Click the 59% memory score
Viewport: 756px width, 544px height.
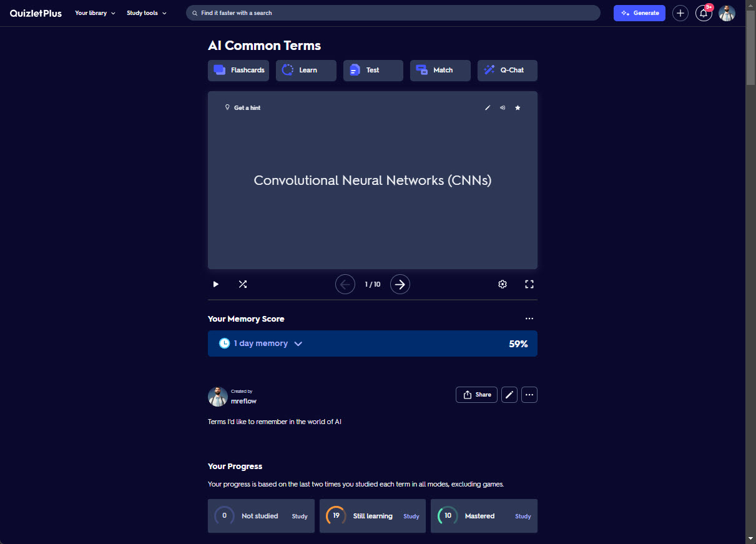click(518, 344)
